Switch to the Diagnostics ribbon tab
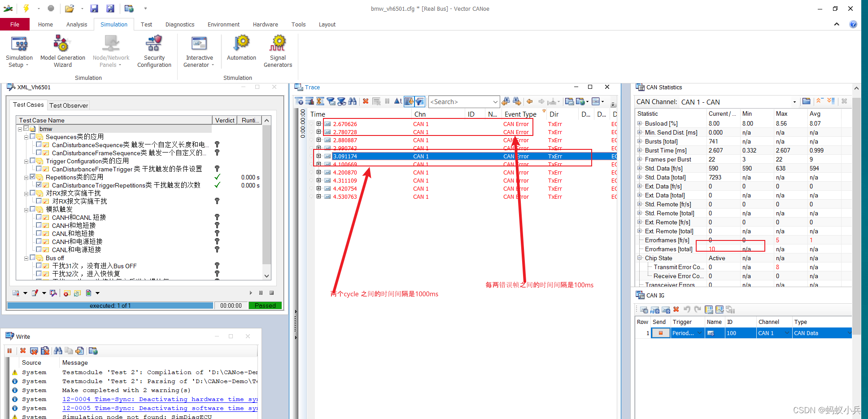Image resolution: width=868 pixels, height=419 pixels. tap(180, 24)
